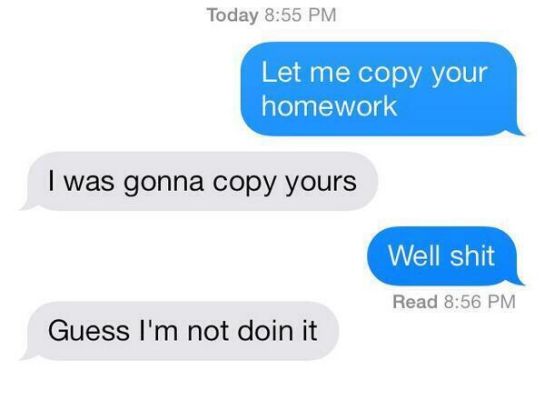Click the word 'Today' in the header timestamp
Screen dimensions: 544x400
pos(232,16)
